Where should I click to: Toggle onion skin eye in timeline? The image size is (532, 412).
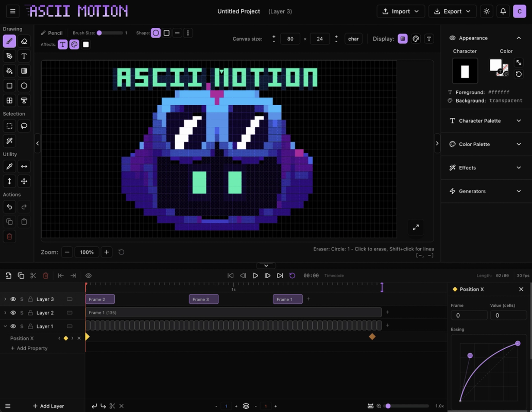pos(89,276)
